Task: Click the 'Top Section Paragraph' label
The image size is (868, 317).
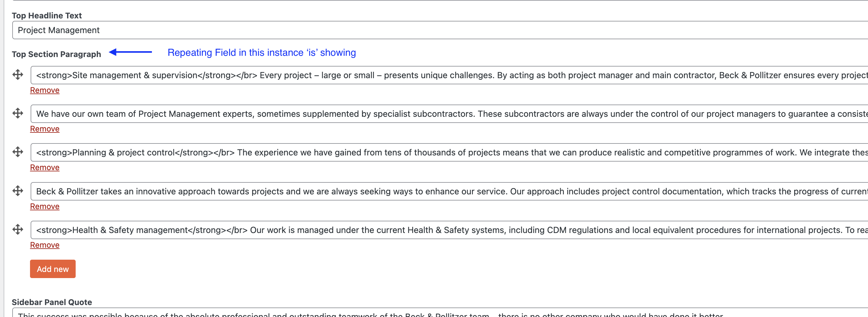Action: pos(57,54)
